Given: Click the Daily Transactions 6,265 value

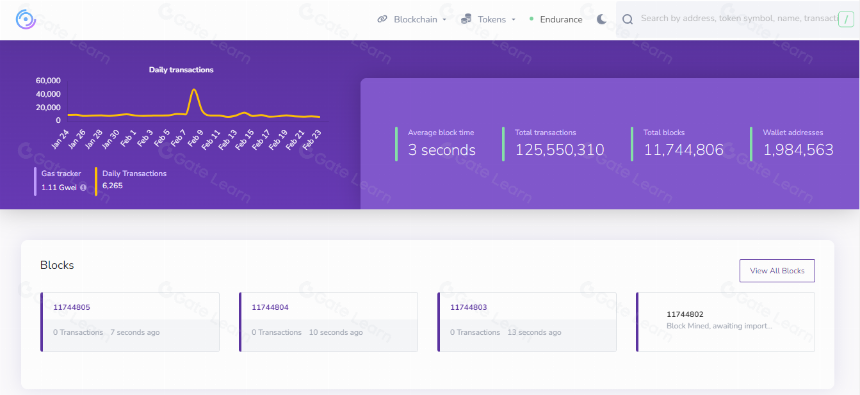Looking at the screenshot, I should pyautogui.click(x=112, y=185).
